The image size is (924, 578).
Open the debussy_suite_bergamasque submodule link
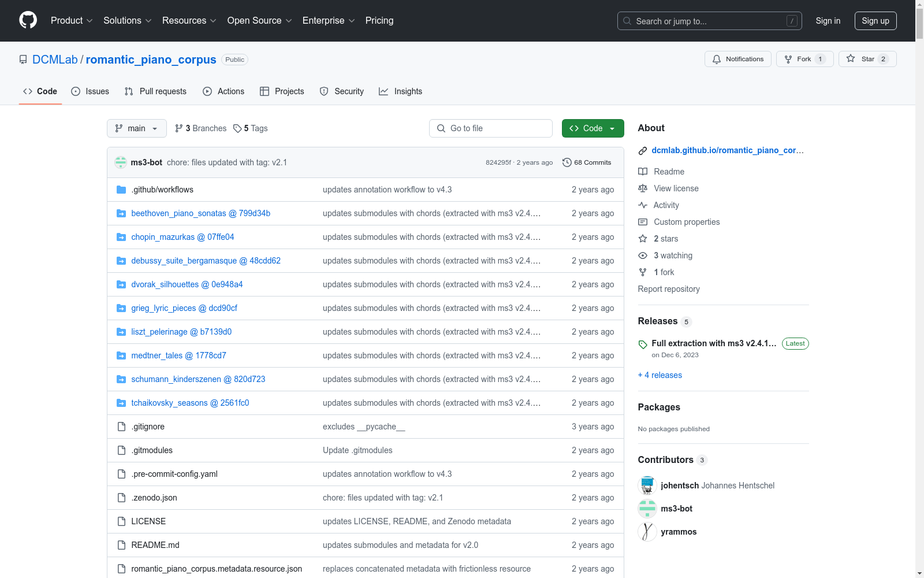click(x=206, y=261)
